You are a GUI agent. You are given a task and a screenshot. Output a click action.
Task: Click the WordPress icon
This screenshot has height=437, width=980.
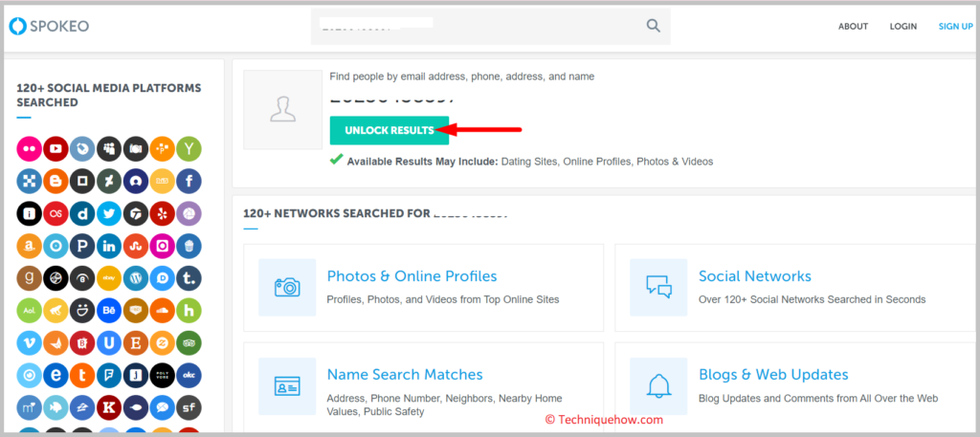click(136, 278)
